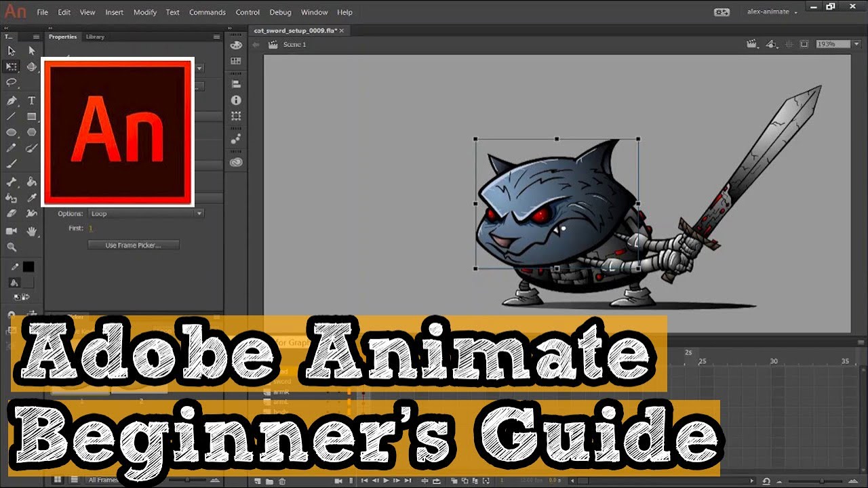Open the Properties panel options menu

(x=217, y=37)
